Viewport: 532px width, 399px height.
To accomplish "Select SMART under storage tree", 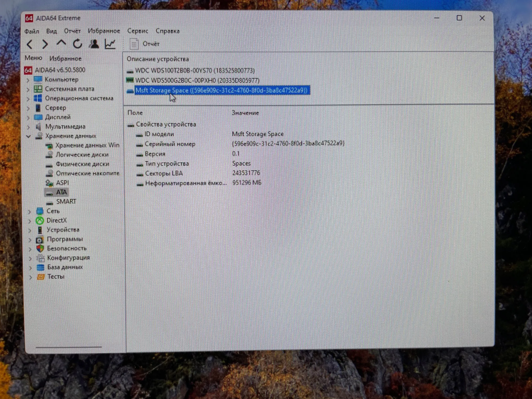I will (66, 202).
